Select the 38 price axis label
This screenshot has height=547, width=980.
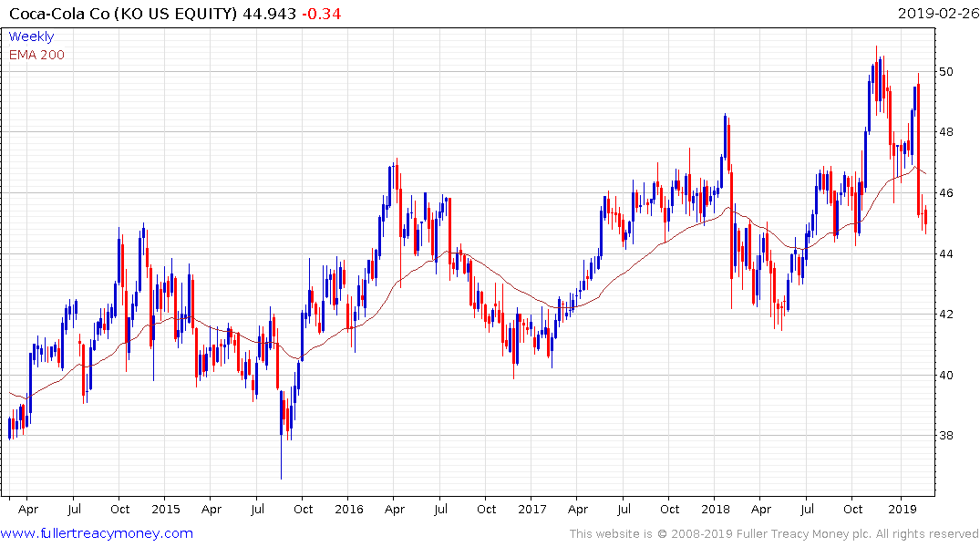(945, 436)
